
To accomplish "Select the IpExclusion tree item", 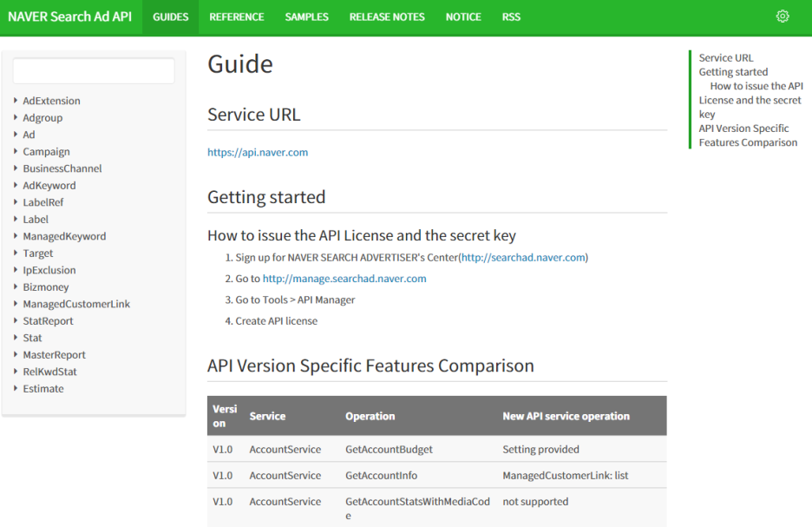I will 49,270.
